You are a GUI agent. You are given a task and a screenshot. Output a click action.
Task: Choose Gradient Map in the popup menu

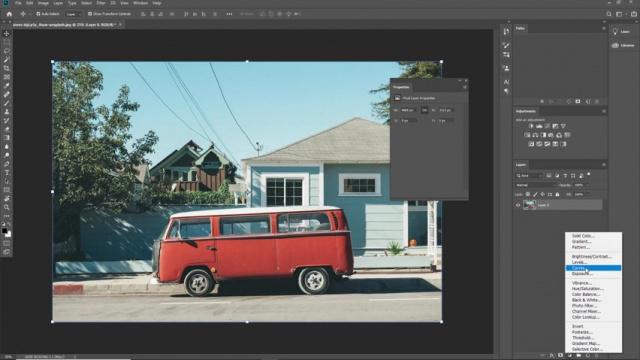[x=593, y=344]
